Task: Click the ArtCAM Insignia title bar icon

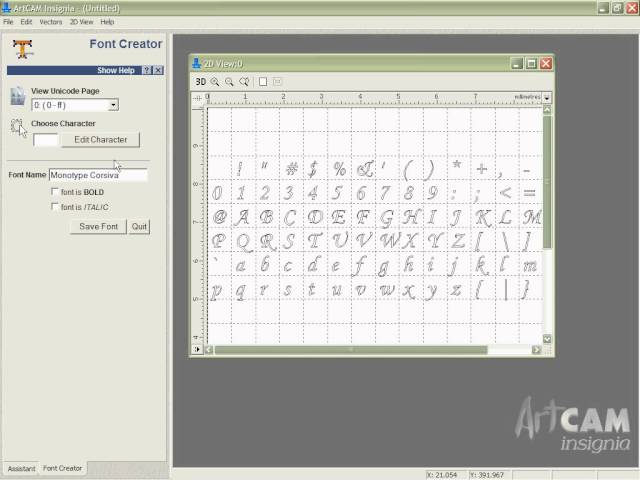Action: [x=6, y=7]
